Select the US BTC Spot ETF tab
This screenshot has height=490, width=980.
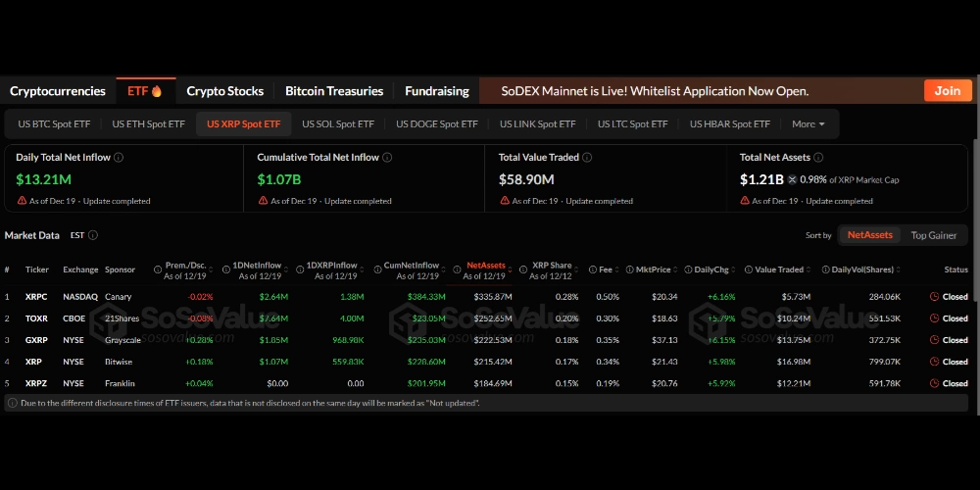[x=54, y=124]
